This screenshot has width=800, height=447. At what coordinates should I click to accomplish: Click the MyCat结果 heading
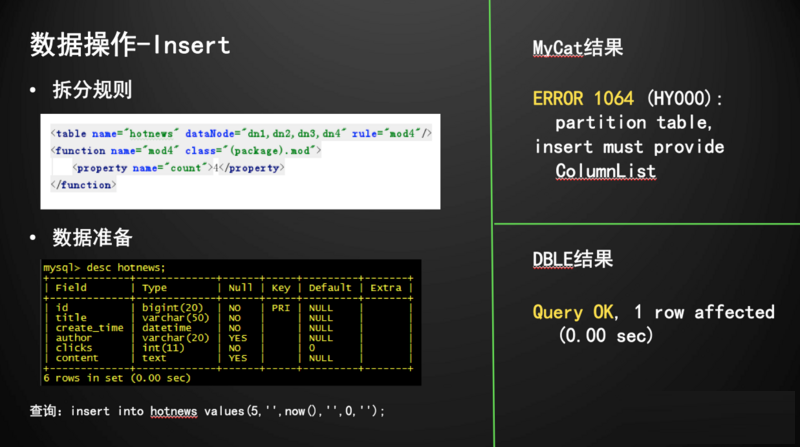tap(578, 48)
